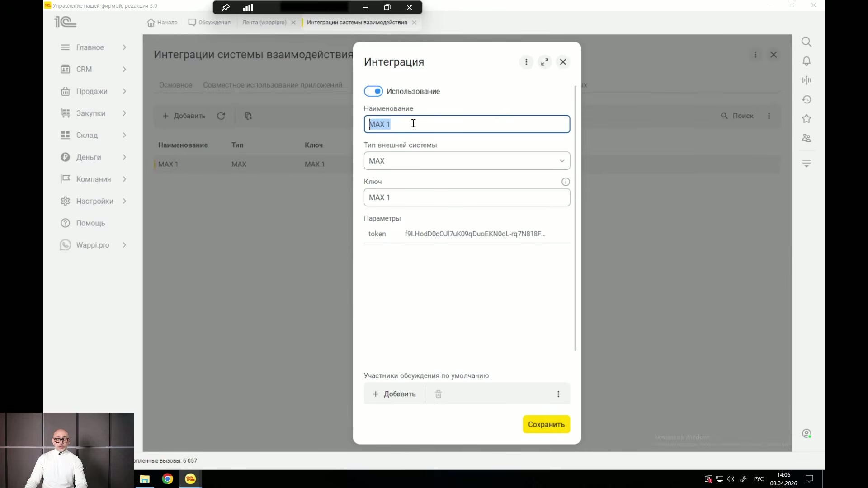Click the Сохранить button
Screen dimensions: 868x488
546,424
